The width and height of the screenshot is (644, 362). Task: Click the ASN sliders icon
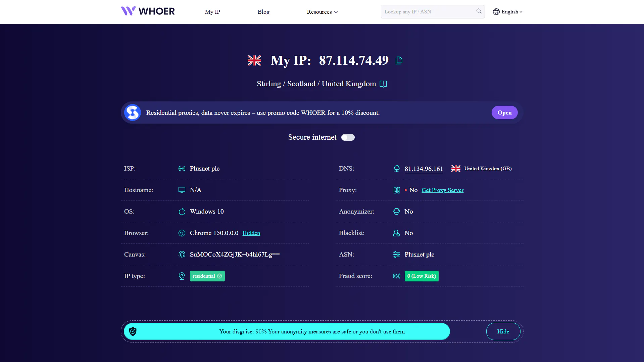pyautogui.click(x=397, y=255)
